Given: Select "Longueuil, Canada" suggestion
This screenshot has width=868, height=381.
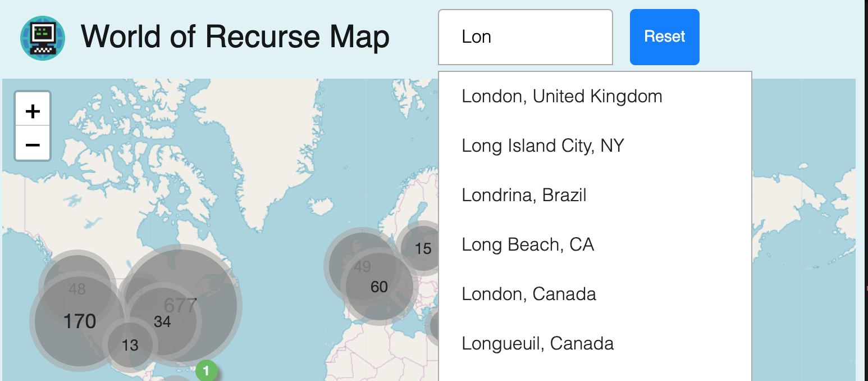Looking at the screenshot, I should click(x=595, y=344).
